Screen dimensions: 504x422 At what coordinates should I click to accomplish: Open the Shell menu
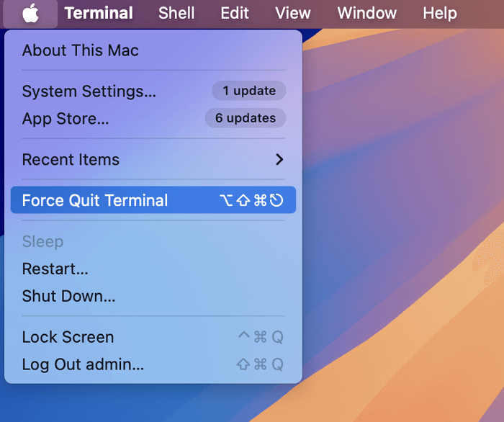point(176,14)
